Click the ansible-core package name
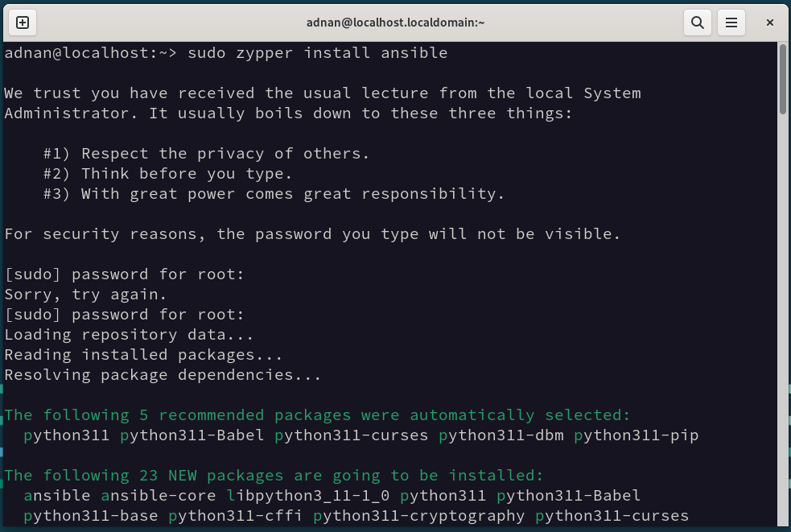Image resolution: width=791 pixels, height=532 pixels. 158,496
